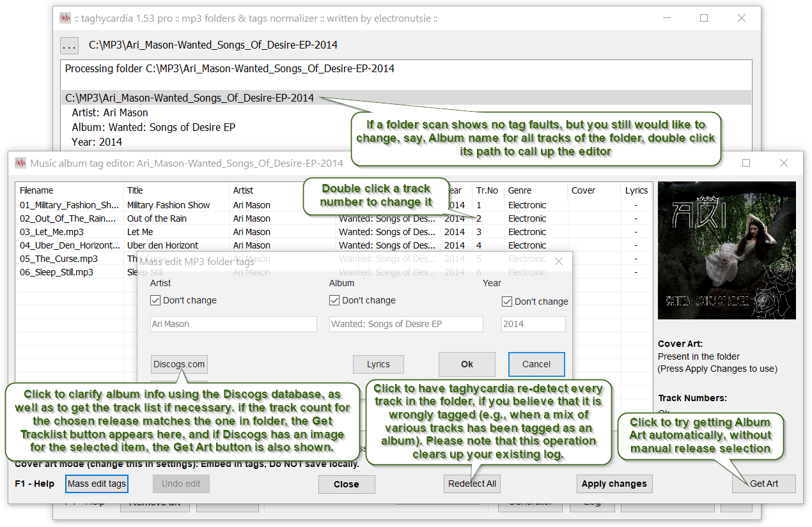Image resolution: width=812 pixels, height=527 pixels.
Task: Check Artist 'Don't change' checkbox
Action: point(155,300)
